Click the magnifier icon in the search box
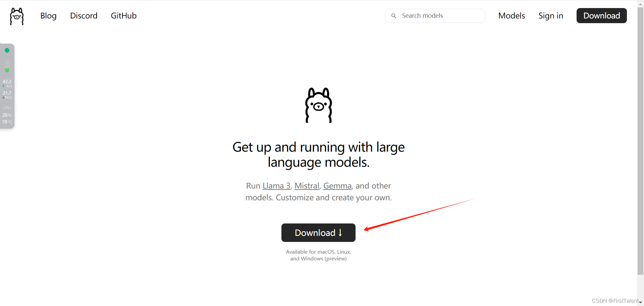Image resolution: width=644 pixels, height=306 pixels. coord(394,16)
